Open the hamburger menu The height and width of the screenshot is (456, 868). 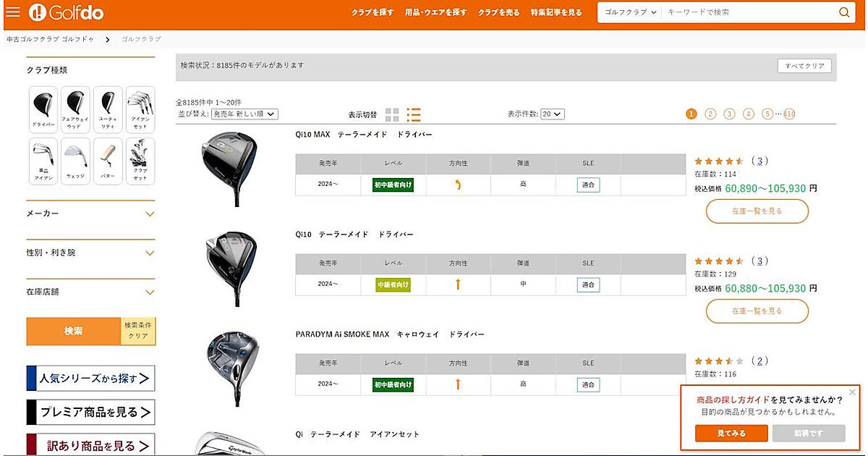click(x=12, y=12)
